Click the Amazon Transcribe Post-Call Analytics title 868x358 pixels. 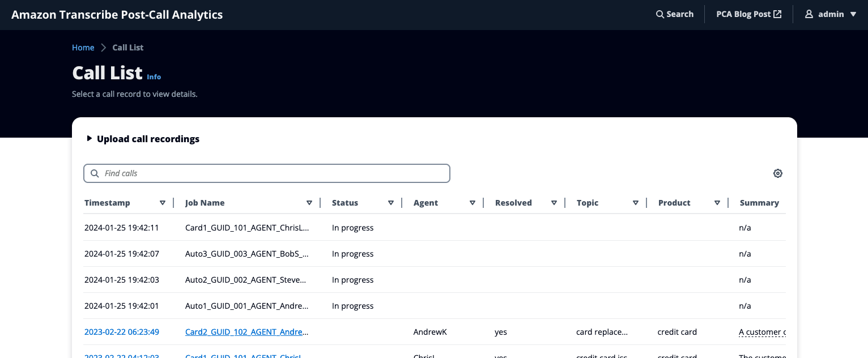(117, 15)
